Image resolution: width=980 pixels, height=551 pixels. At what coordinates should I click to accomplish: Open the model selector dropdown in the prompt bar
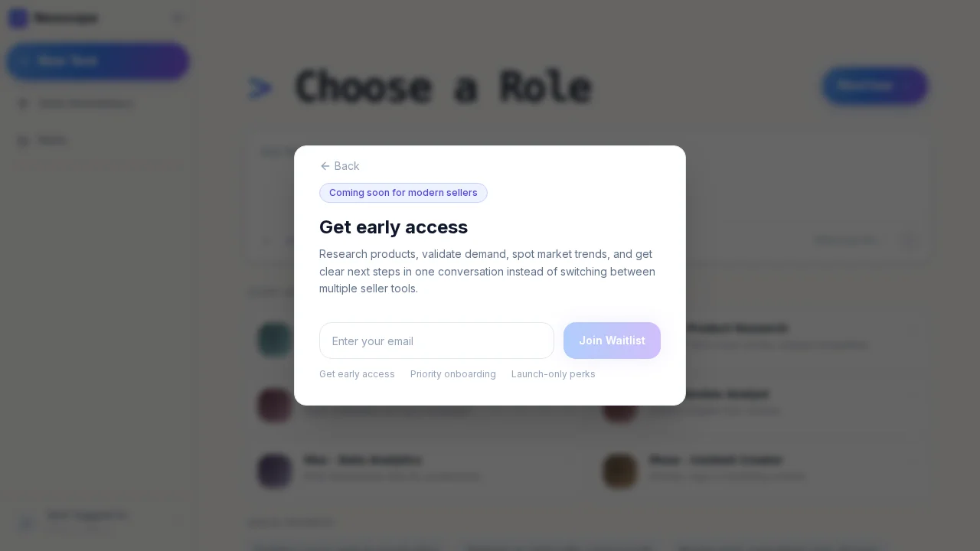846,240
